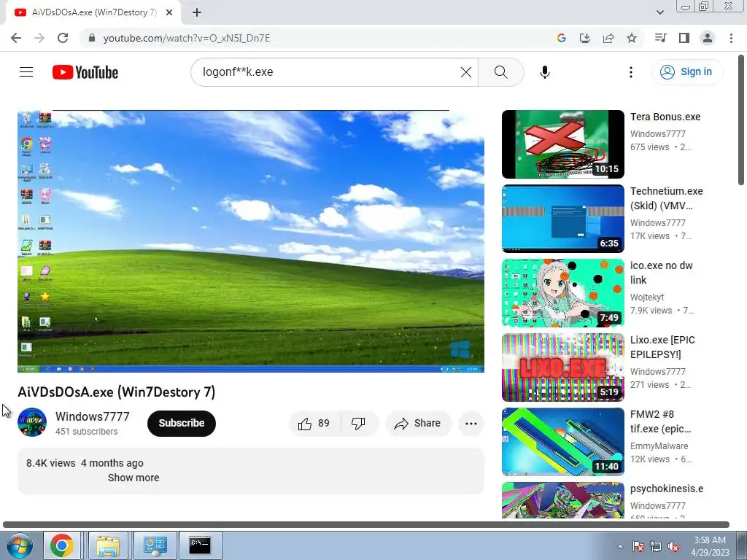Viewport: 747px width, 560px height.
Task: Open the Command Prompt taskbar icon
Action: pyautogui.click(x=200, y=545)
